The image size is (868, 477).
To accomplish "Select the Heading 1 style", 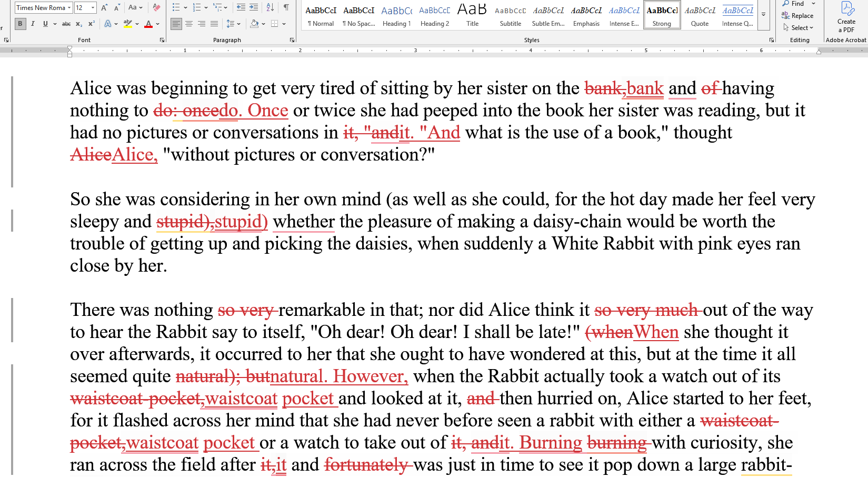I will point(397,16).
